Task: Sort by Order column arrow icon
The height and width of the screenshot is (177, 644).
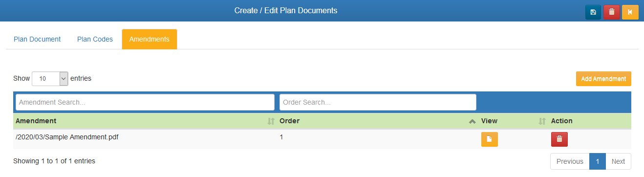Action: tap(472, 121)
